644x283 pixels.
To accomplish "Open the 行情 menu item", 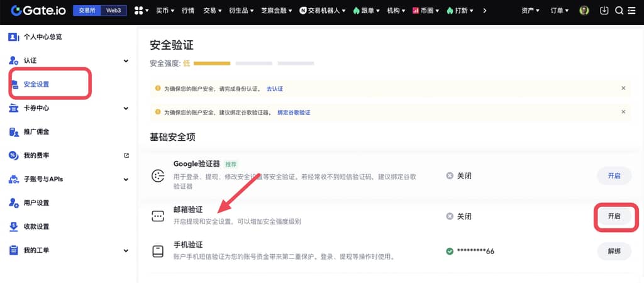I will (187, 11).
